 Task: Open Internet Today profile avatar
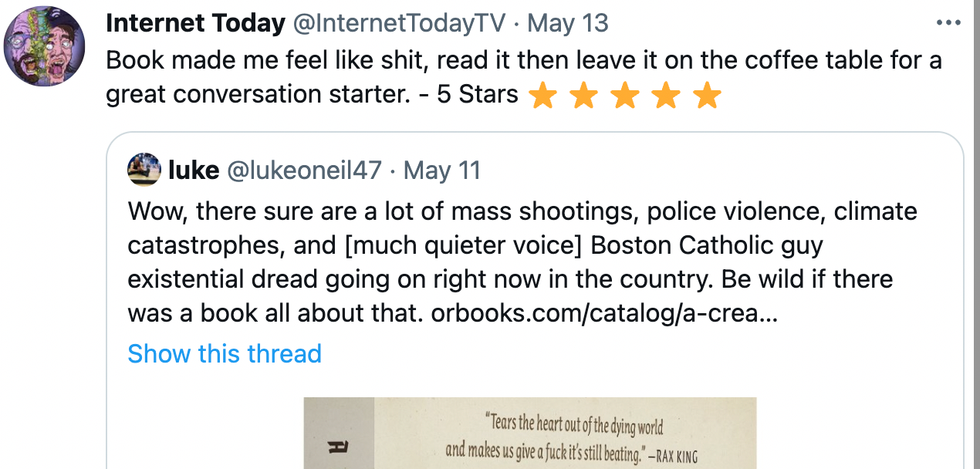[44, 46]
